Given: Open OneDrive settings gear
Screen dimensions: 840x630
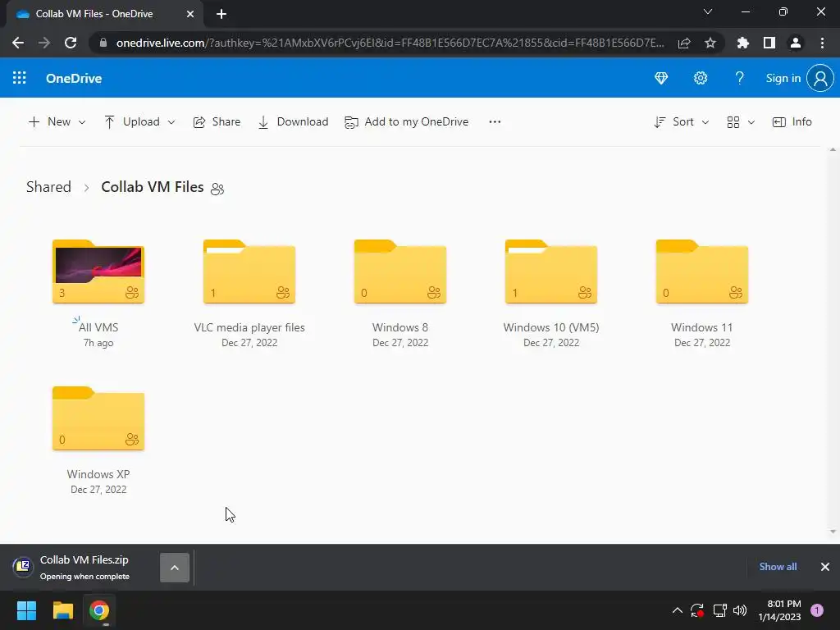Looking at the screenshot, I should [701, 78].
